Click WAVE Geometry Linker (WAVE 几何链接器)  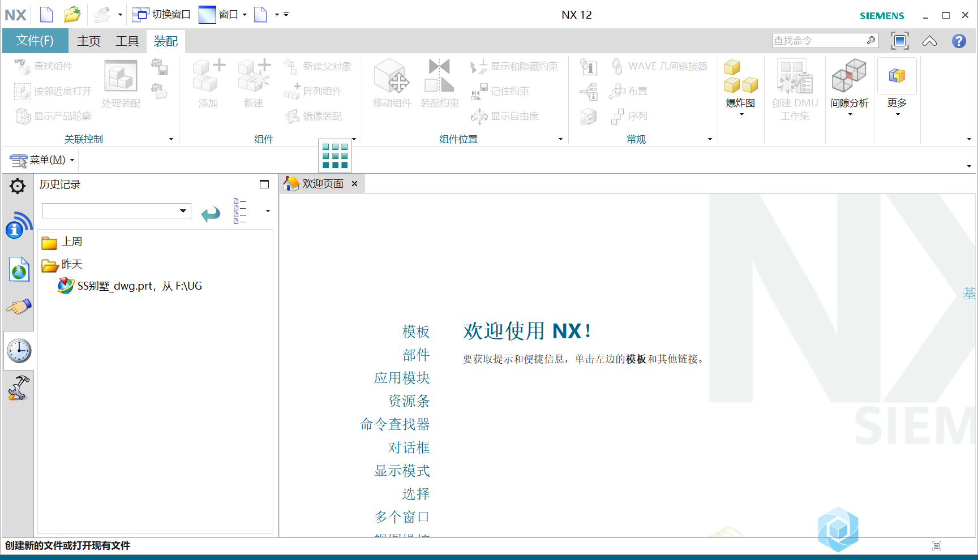tap(659, 66)
